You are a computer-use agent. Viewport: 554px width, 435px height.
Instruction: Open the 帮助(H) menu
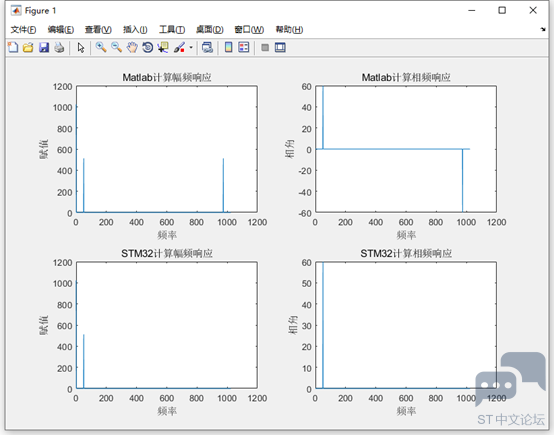[x=289, y=30]
